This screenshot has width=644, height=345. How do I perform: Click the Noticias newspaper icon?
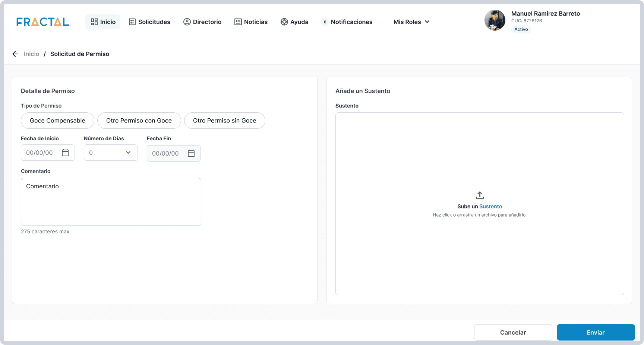tap(238, 22)
